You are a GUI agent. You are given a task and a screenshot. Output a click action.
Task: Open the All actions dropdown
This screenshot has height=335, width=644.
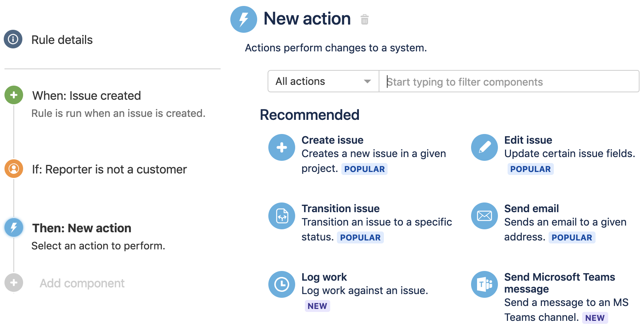(x=323, y=81)
